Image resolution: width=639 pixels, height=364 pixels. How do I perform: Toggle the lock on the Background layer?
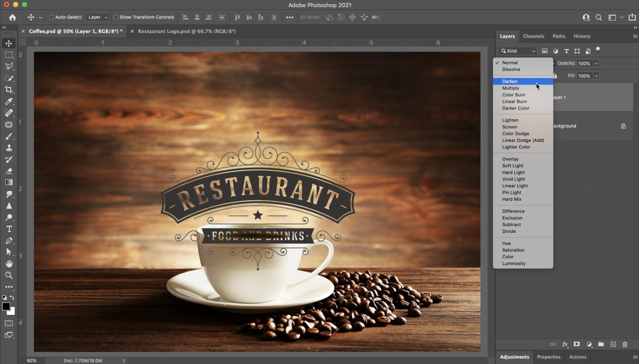[623, 126]
